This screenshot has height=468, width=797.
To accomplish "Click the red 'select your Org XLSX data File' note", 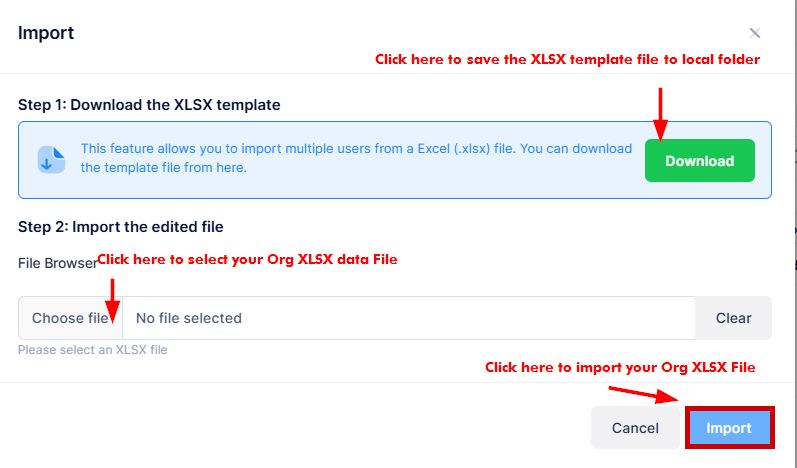I will click(247, 260).
